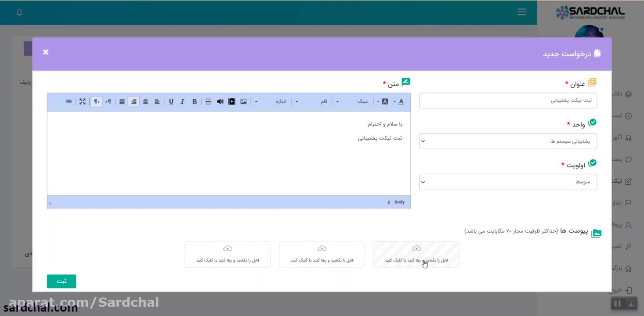The width and height of the screenshot is (644, 316).
Task: Open the سبک (style) dropdown
Action: tap(352, 101)
